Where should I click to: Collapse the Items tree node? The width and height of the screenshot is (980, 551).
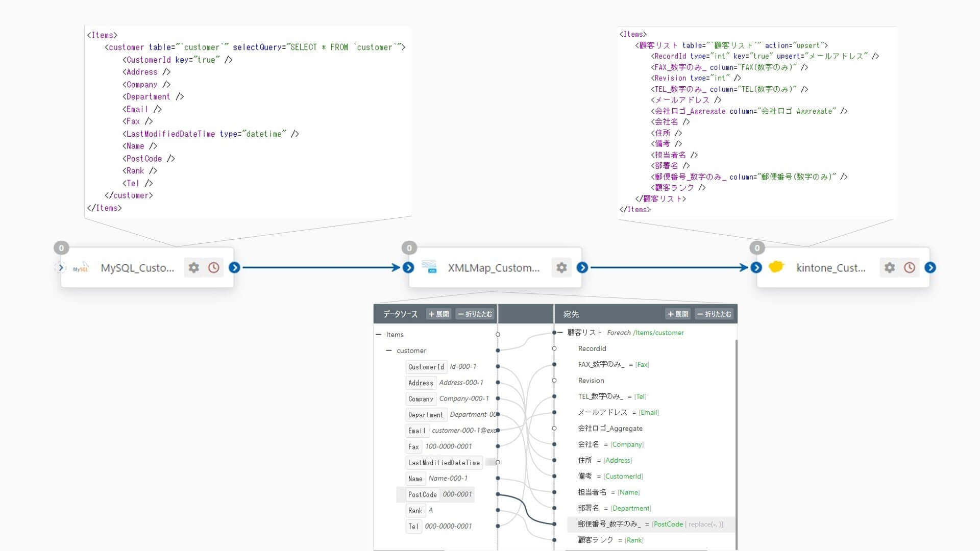tap(378, 335)
